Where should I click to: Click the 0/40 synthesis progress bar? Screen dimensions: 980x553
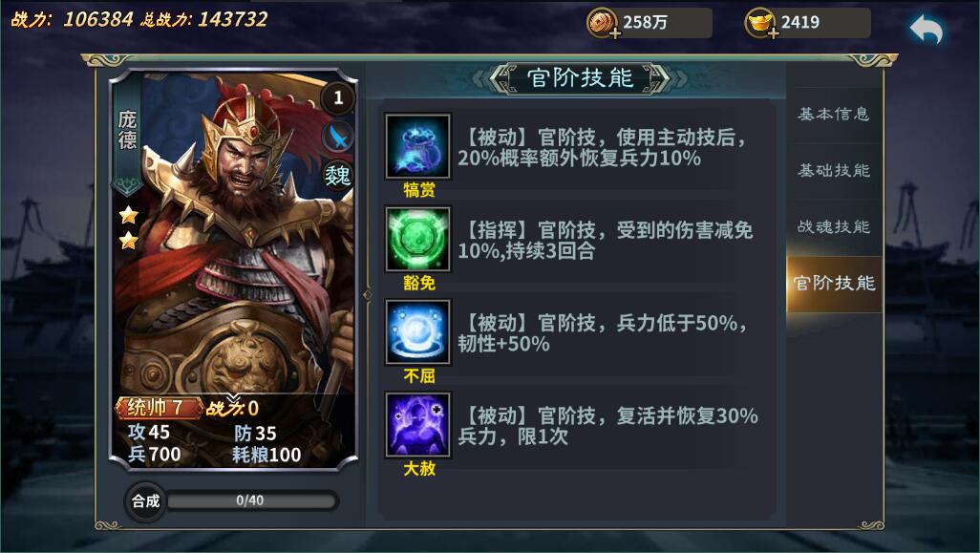250,500
